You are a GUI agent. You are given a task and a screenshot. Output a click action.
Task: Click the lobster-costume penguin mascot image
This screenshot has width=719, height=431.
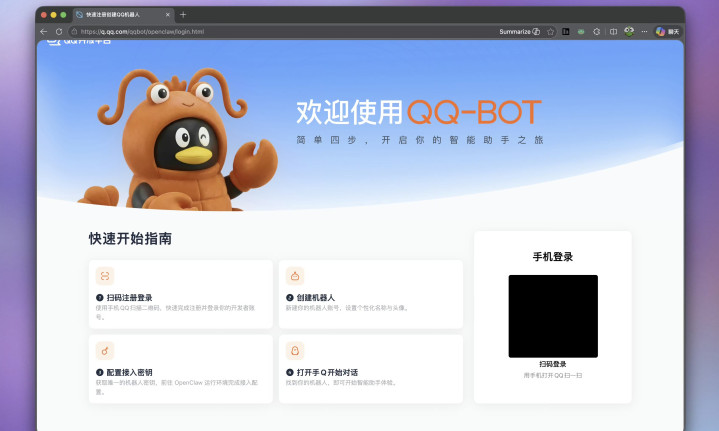(x=179, y=140)
